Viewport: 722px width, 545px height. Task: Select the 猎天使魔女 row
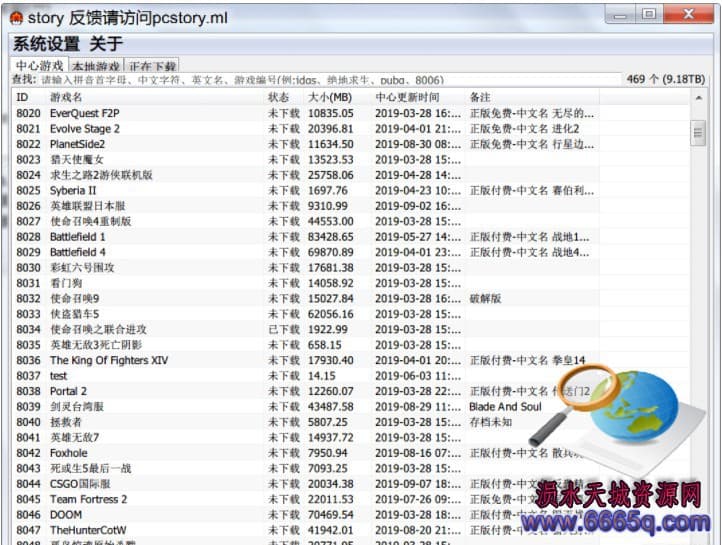click(x=352, y=160)
